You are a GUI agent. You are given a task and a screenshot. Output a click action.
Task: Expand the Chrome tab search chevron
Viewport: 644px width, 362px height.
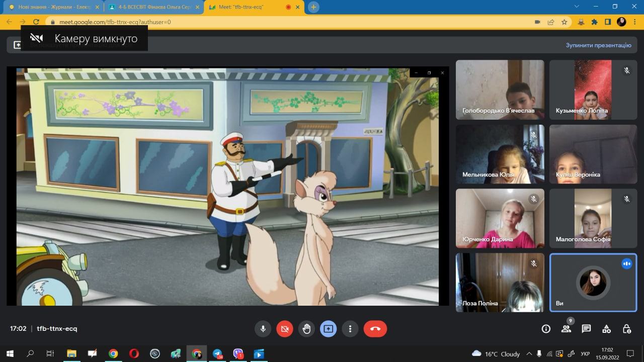tap(576, 7)
